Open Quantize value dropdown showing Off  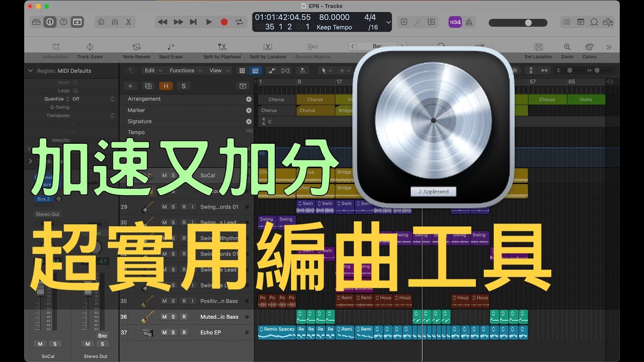pyautogui.click(x=94, y=99)
